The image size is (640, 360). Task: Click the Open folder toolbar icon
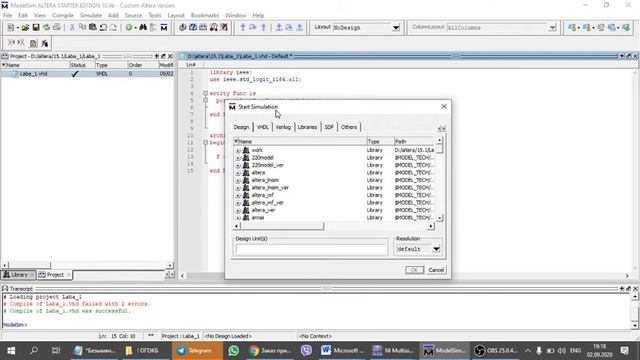click(25, 27)
